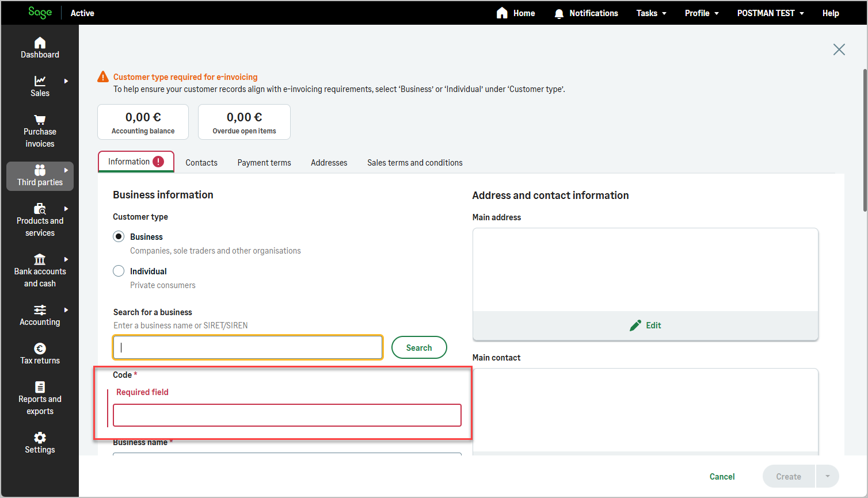Screen dimensions: 868x498
Task: Open Reports and exports document icon
Action: (40, 386)
